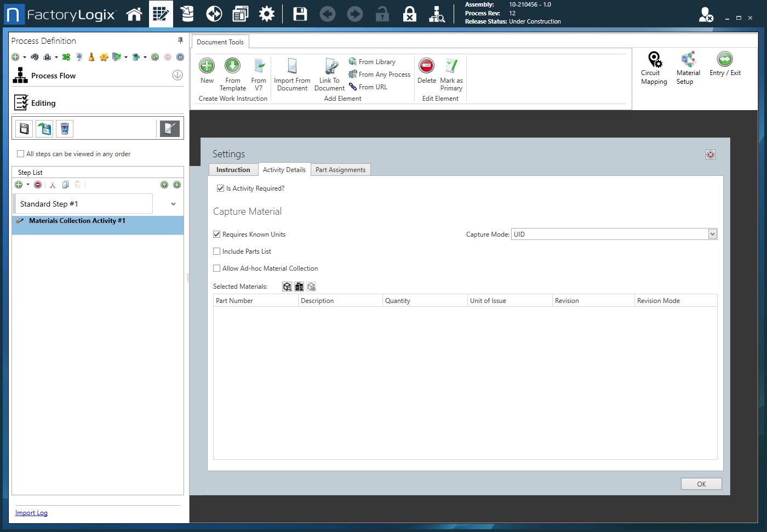This screenshot has width=767, height=532.
Task: Click the trash can icon in Editing panel
Action: (x=64, y=128)
